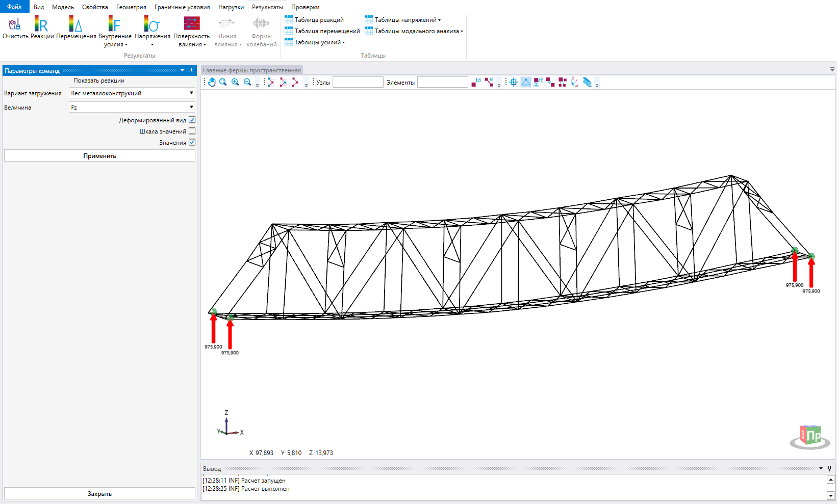The height and width of the screenshot is (504, 837).
Task: Toggle highlighted triangle supports display icon
Action: click(526, 82)
